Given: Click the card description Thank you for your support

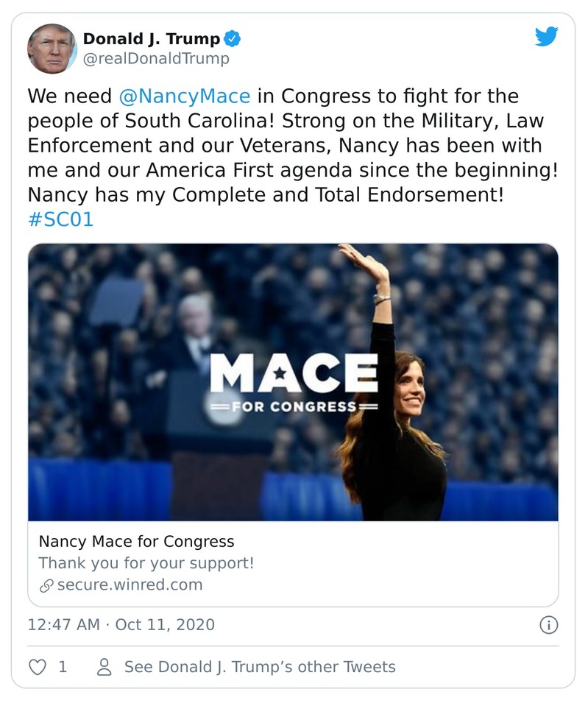Looking at the screenshot, I should pyautogui.click(x=146, y=563).
